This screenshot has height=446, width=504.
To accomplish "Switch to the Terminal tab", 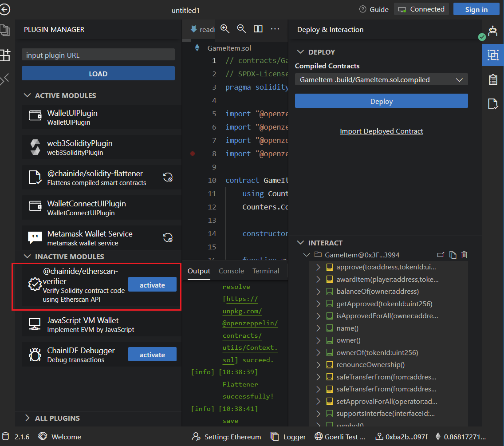I will click(x=266, y=271).
